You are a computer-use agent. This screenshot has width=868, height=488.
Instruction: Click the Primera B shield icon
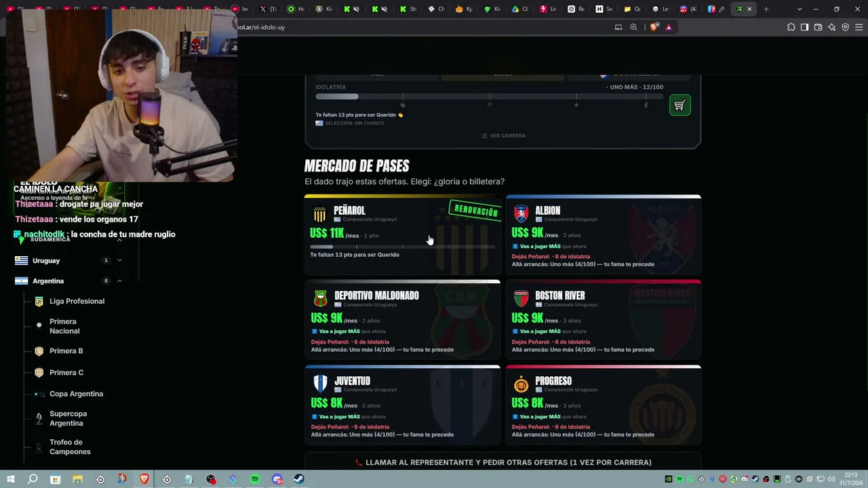point(39,351)
